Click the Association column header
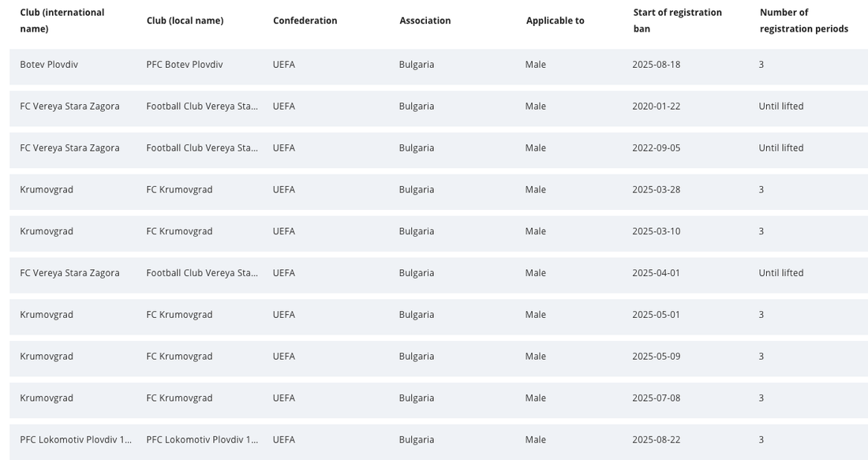868x460 pixels. (425, 21)
